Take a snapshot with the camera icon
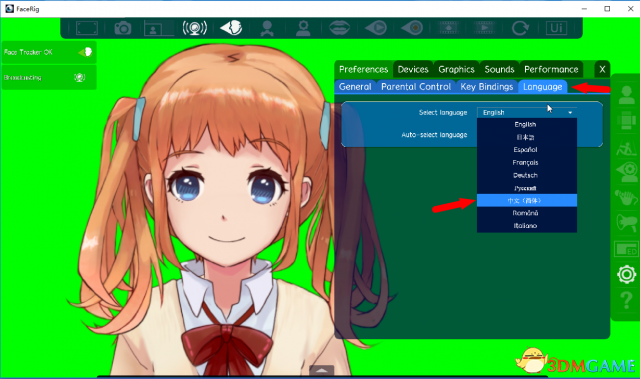The width and height of the screenshot is (640, 379). 122,28
